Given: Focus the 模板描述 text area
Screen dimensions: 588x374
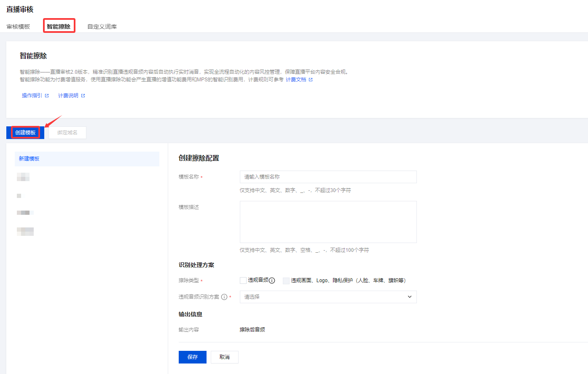Looking at the screenshot, I should click(x=328, y=222).
